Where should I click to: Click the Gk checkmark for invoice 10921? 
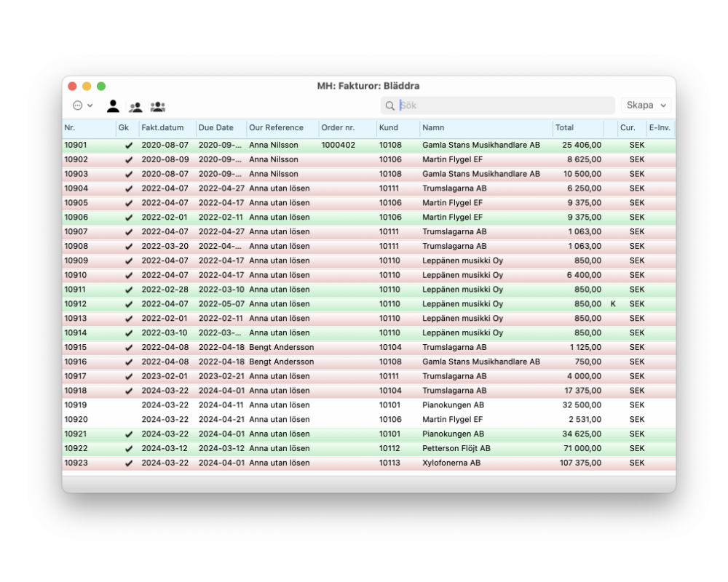(129, 434)
